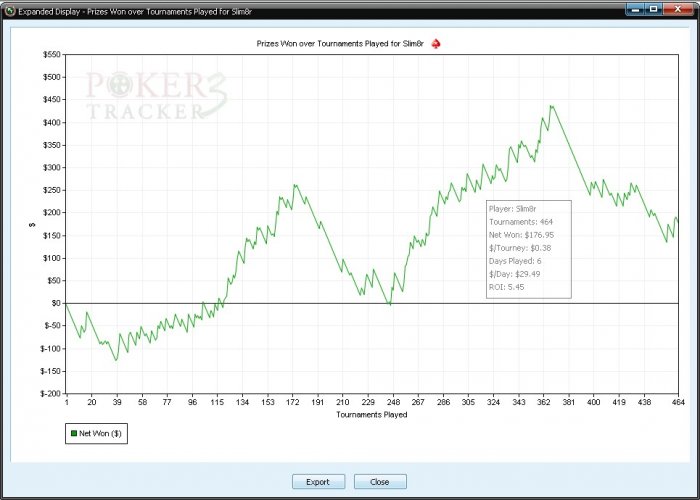Click the $0 baseline label on the y-axis

coord(55,303)
